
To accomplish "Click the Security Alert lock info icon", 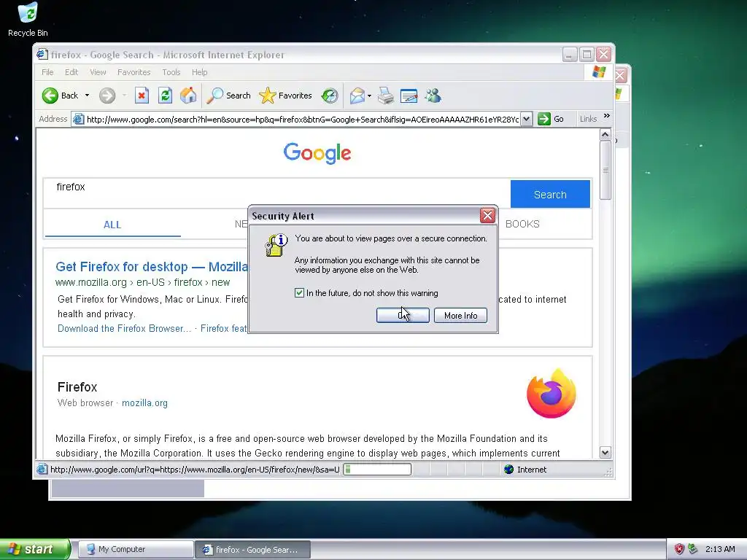I will (x=276, y=245).
